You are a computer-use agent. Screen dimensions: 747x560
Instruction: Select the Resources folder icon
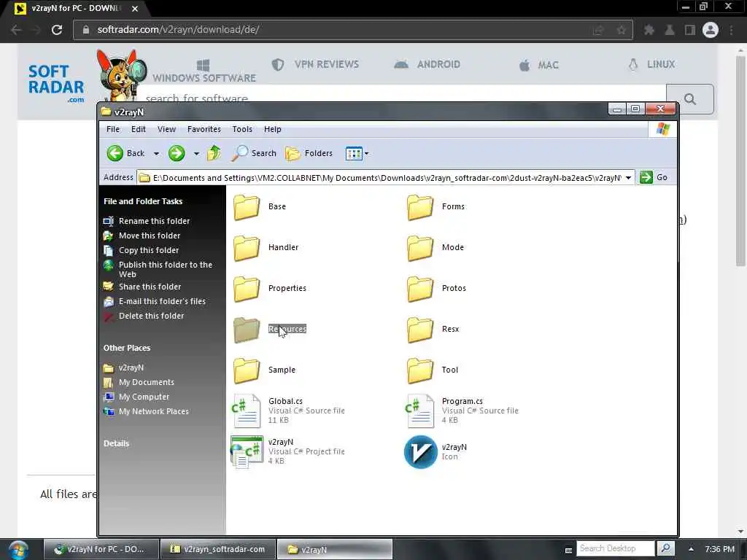tap(247, 330)
